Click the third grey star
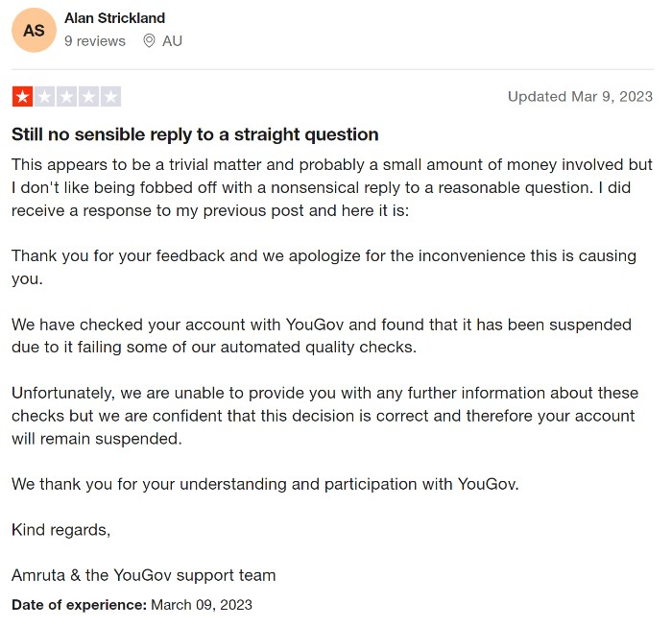Image resolution: width=672 pixels, height=627 pixels. point(66,96)
